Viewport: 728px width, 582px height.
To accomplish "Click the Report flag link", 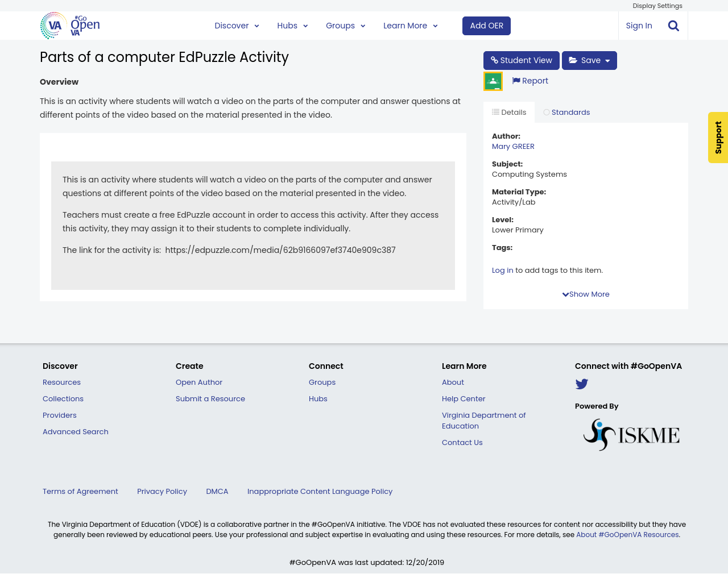I will (530, 81).
